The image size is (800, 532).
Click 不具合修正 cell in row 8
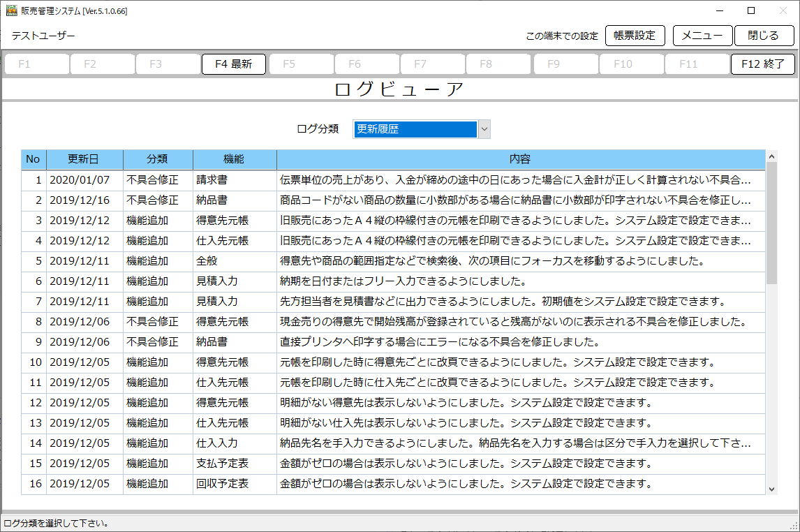158,322
